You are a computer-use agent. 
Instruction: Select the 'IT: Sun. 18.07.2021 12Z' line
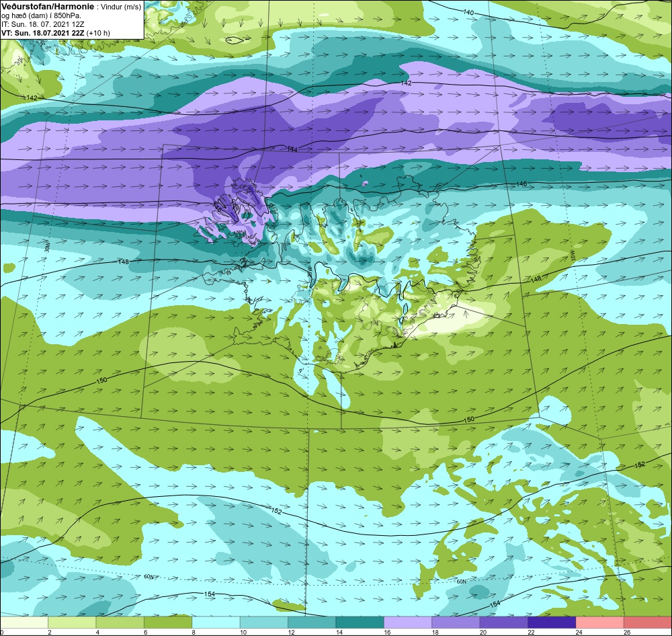click(42, 24)
